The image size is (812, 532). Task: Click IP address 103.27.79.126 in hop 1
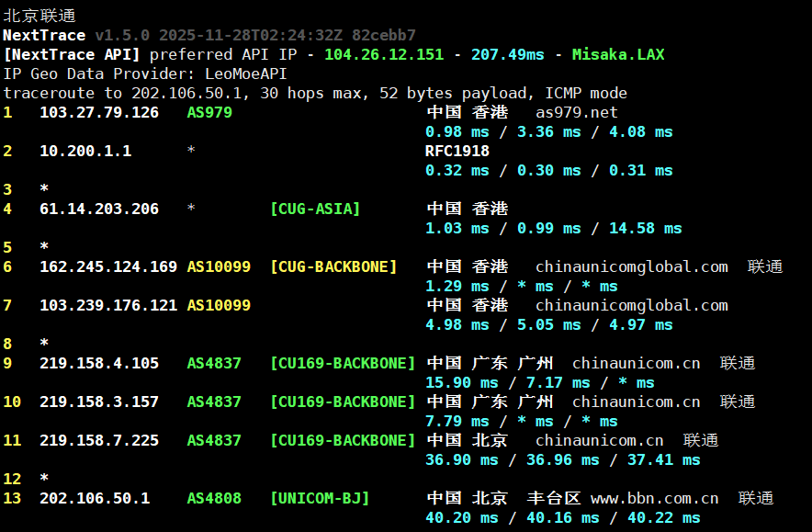coord(98,112)
